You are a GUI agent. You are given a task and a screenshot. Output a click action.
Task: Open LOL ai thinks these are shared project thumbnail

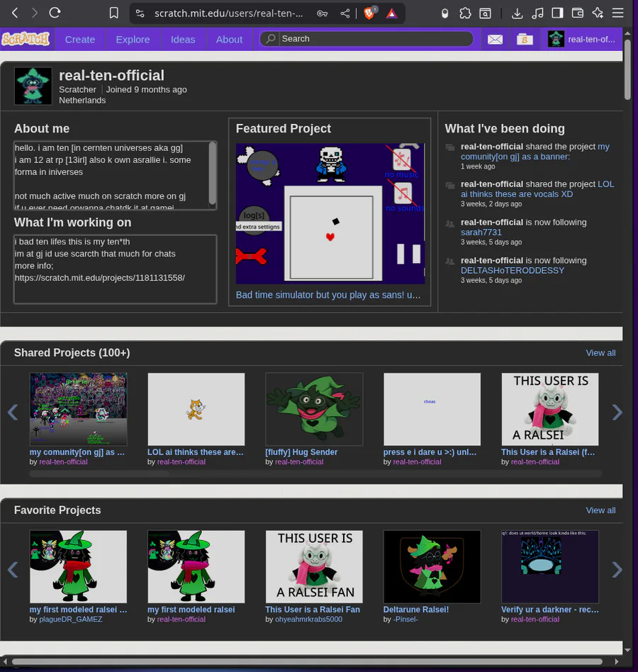[x=196, y=409]
